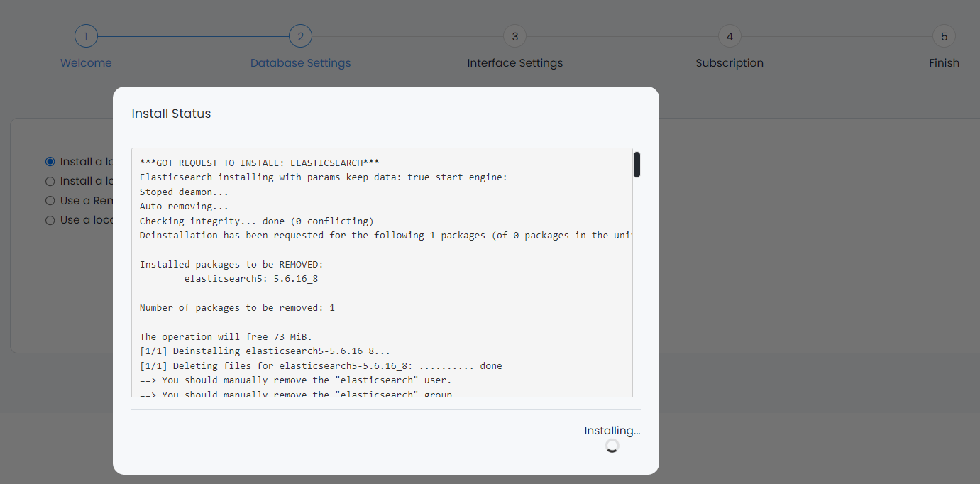Select the 'Use a local' database radio option

50,220
